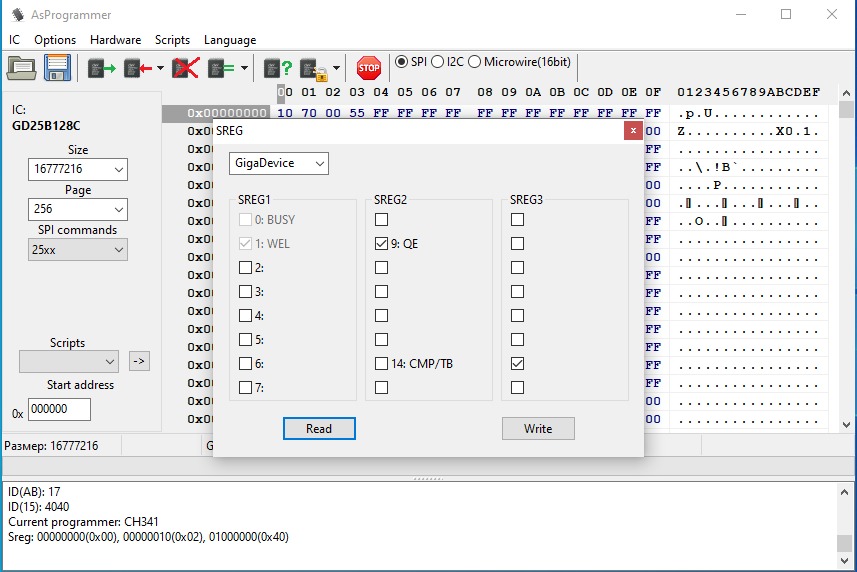Open file with the folder icon
Image resolution: width=857 pixels, height=572 pixels.
pos(21,68)
